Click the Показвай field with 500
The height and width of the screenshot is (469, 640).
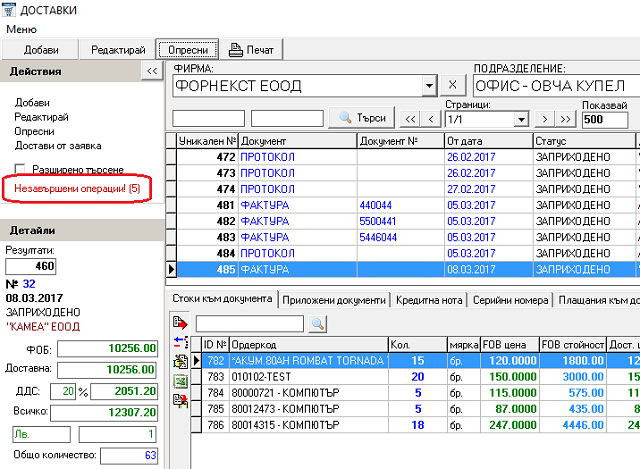coord(605,120)
